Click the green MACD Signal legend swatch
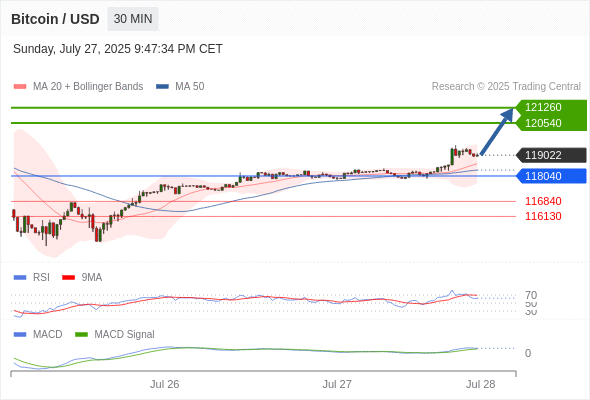The width and height of the screenshot is (590, 400). click(81, 335)
